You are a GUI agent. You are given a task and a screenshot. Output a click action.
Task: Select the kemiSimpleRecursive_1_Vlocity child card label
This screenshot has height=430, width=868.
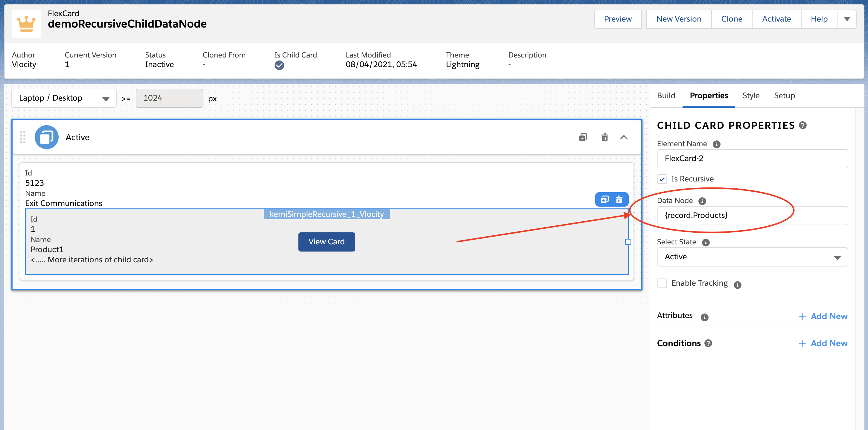click(x=327, y=214)
